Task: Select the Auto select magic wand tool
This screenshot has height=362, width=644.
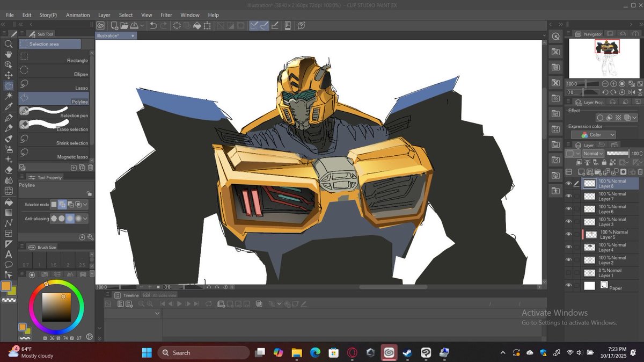Action: click(x=9, y=96)
